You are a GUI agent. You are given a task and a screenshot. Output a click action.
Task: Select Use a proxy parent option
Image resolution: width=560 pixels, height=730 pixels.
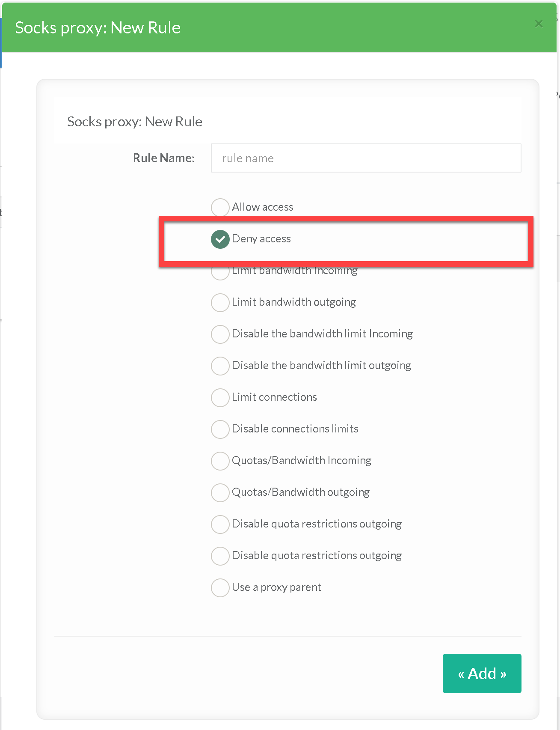click(x=220, y=587)
